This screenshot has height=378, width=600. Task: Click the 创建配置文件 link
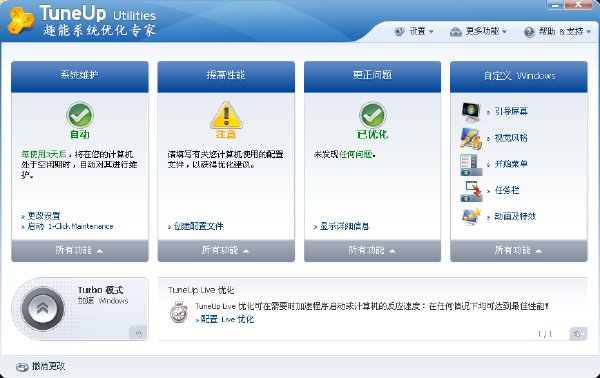pos(198,226)
